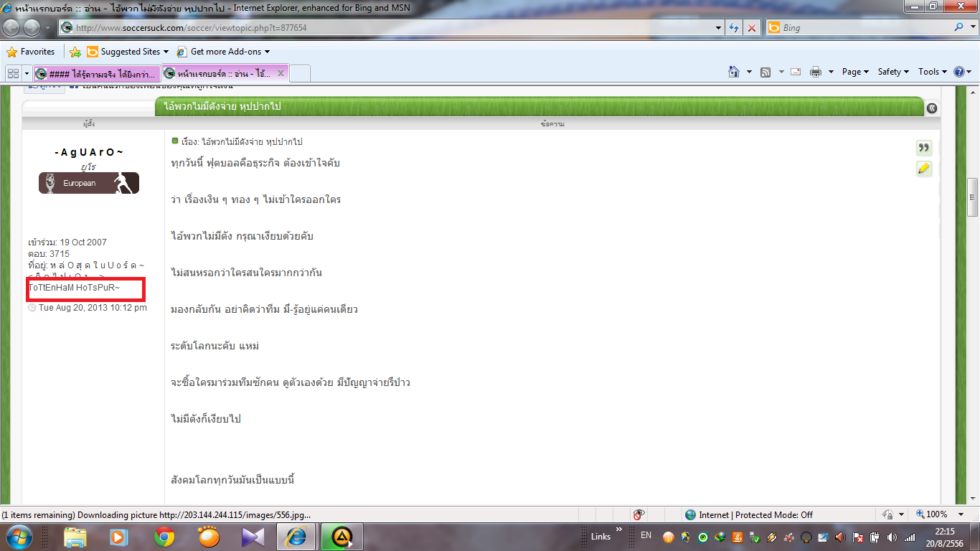Click in the address bar URL field
Viewport: 980px width, 551px height.
pos(393,28)
